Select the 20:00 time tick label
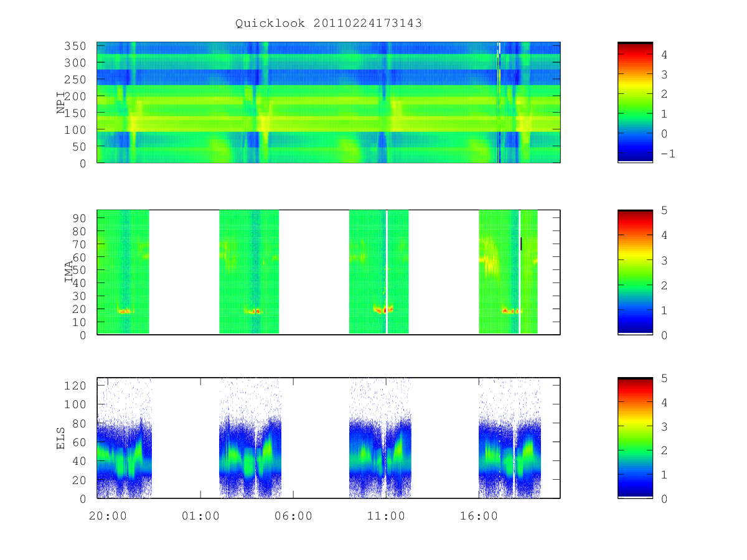 109,516
